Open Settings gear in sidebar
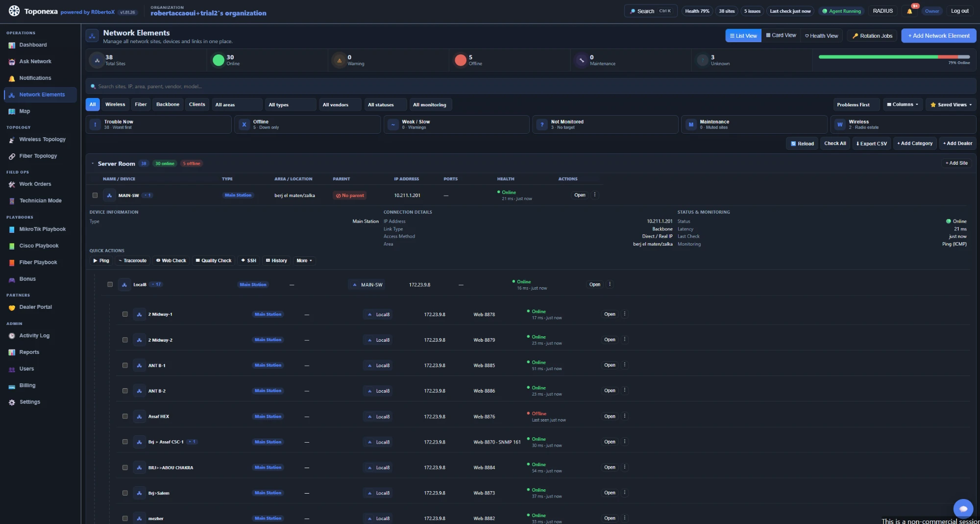This screenshot has width=980, height=524. (12, 402)
